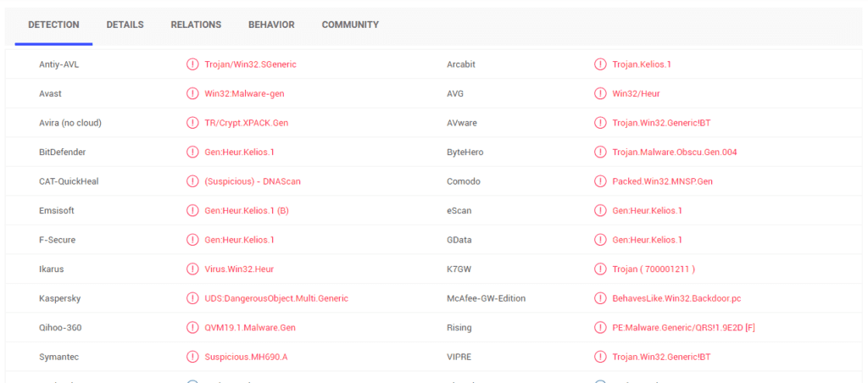
Task: Select the Detection tab
Action: click(53, 25)
